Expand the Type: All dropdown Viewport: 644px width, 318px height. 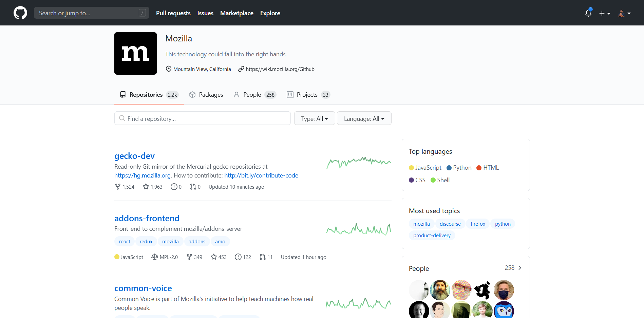click(315, 118)
